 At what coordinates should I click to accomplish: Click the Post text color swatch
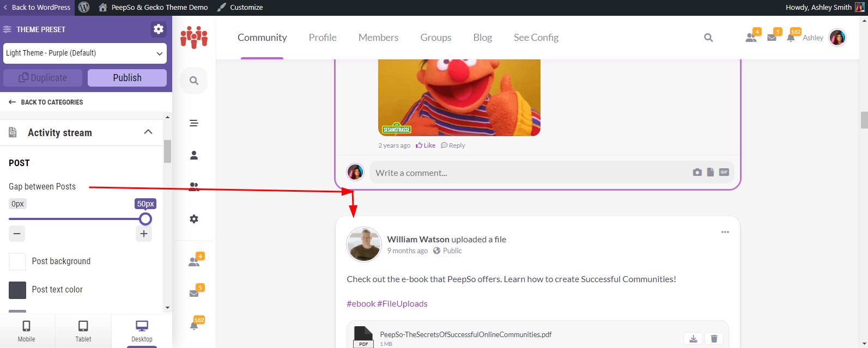pyautogui.click(x=17, y=290)
